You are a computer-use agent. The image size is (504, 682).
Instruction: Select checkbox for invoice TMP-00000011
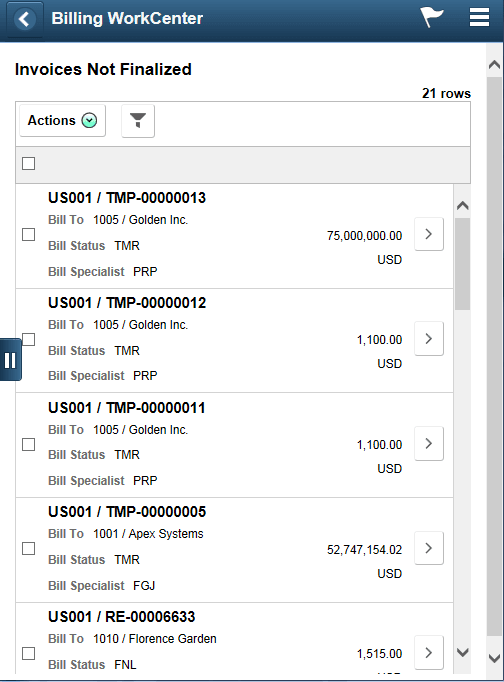pos(29,445)
